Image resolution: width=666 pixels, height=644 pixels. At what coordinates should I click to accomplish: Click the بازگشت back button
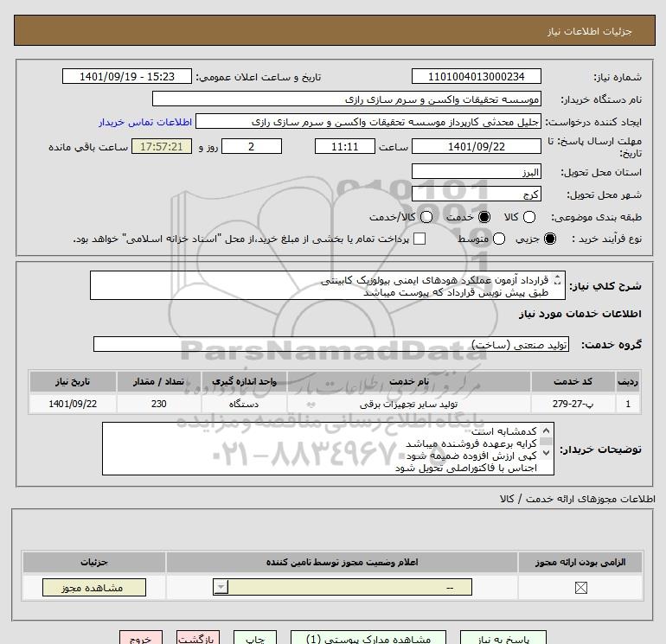click(198, 638)
